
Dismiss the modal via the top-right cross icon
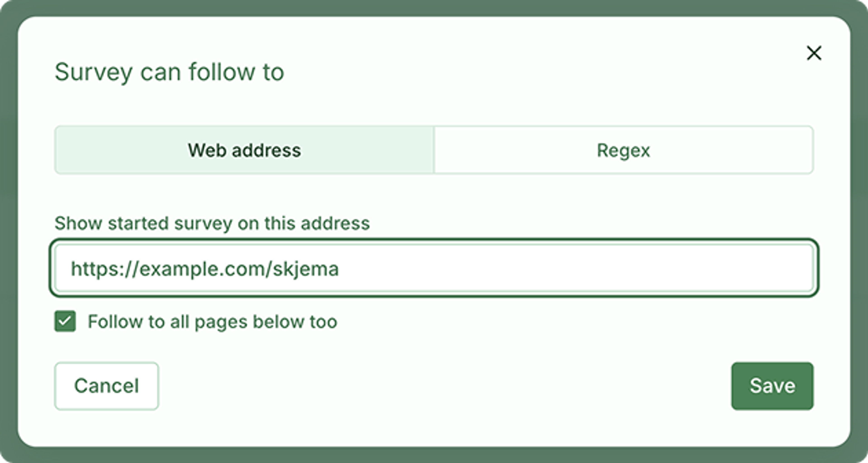click(814, 53)
